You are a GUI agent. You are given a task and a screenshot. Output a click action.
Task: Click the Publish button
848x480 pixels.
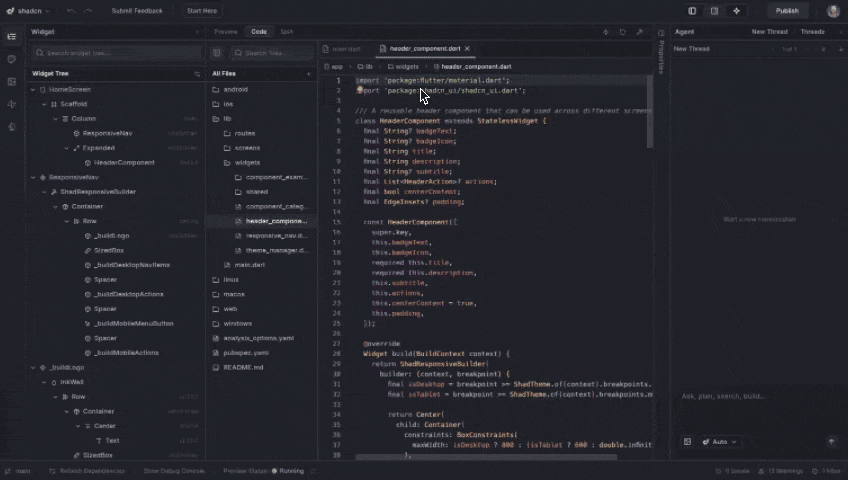pos(787,11)
